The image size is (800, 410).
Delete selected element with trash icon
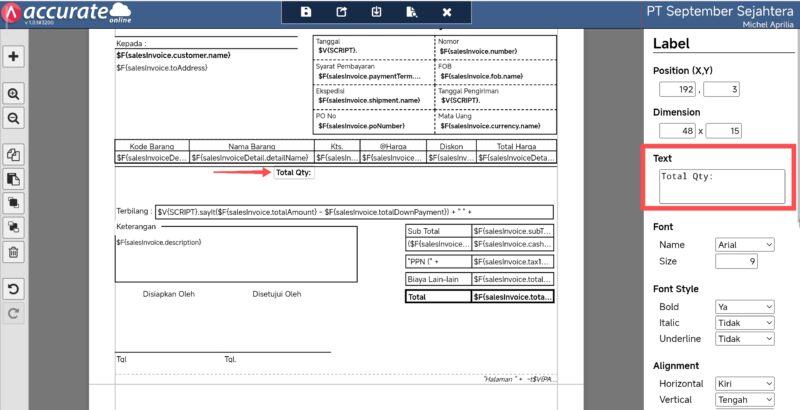[14, 252]
